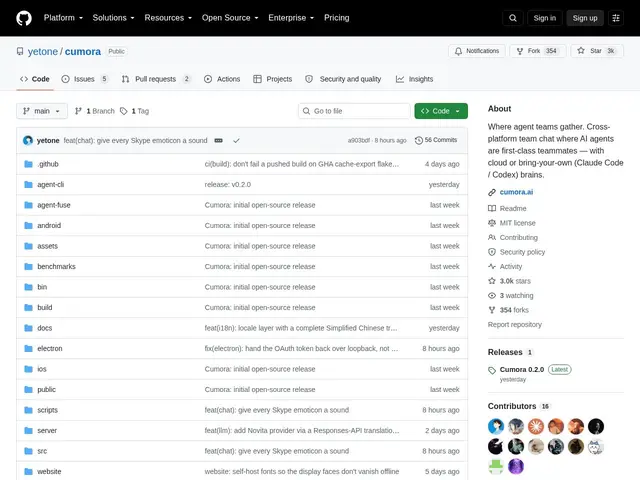Image resolution: width=640 pixels, height=480 pixels.
Task: Open the scripts folder
Action: 47,410
